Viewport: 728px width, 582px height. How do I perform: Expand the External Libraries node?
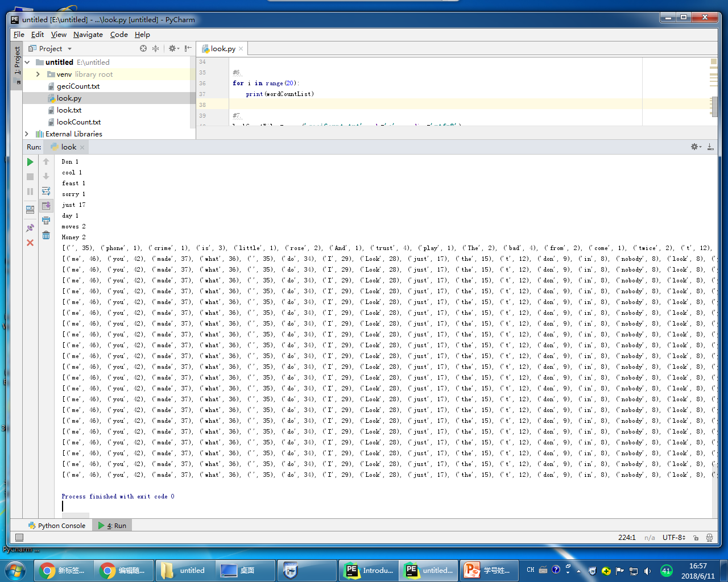(27, 134)
